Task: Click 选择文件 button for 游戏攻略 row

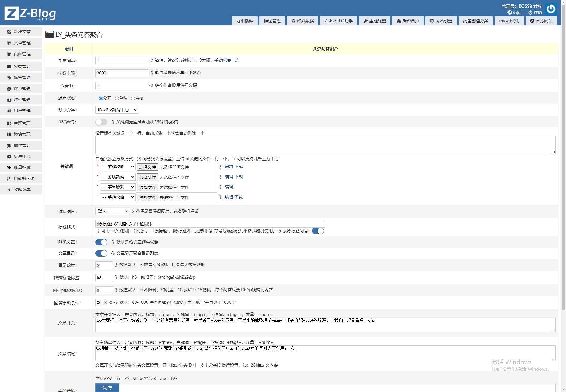Action: (x=147, y=167)
